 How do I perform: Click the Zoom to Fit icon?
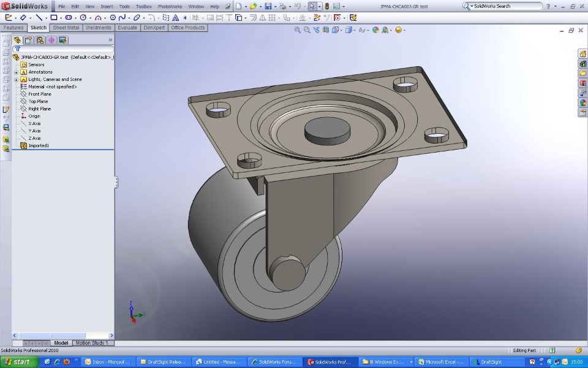tap(298, 29)
